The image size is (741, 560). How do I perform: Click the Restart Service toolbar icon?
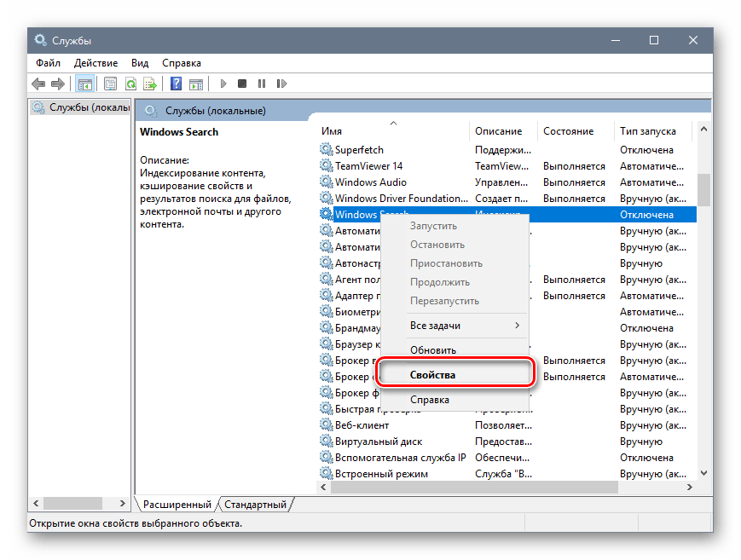pos(281,84)
